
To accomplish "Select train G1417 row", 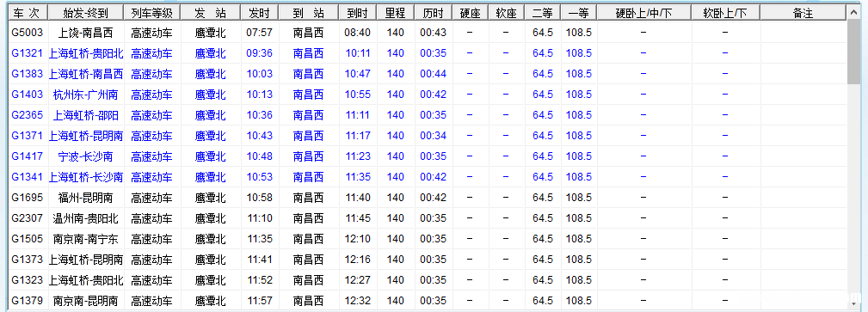I will tap(428, 156).
